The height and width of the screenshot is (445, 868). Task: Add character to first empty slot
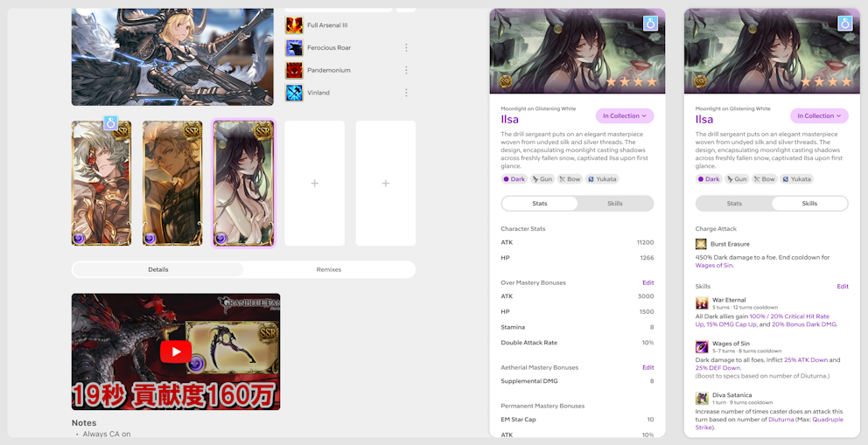click(314, 184)
